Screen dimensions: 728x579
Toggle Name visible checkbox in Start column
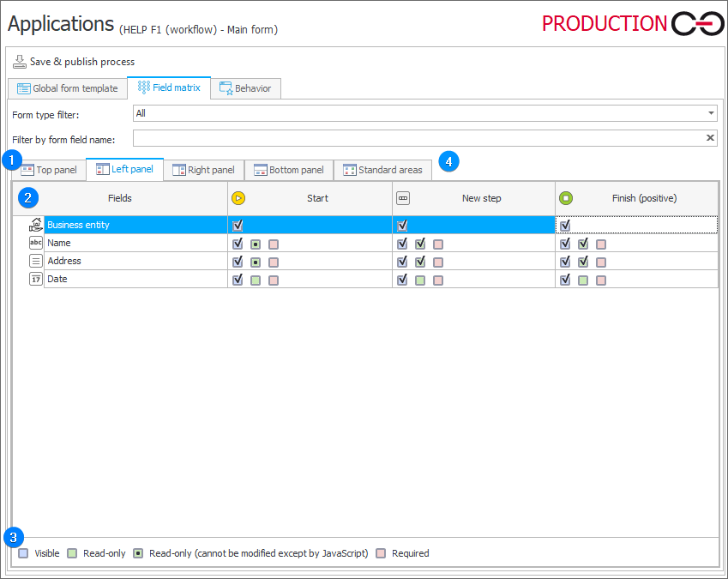coord(238,244)
